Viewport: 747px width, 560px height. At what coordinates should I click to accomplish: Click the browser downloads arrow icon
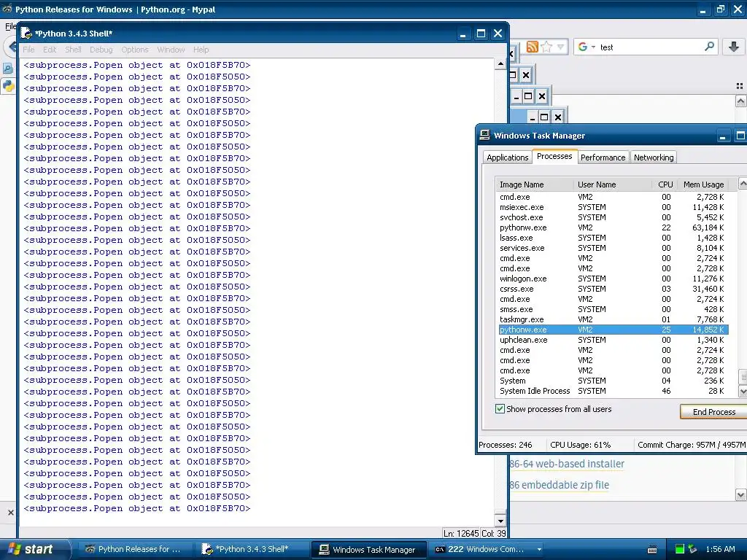coord(734,47)
